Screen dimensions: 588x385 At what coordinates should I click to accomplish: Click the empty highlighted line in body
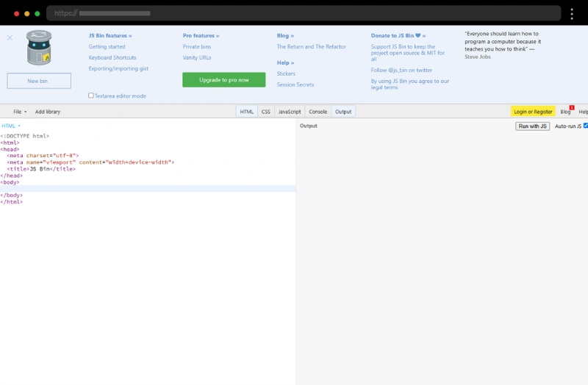(148, 189)
